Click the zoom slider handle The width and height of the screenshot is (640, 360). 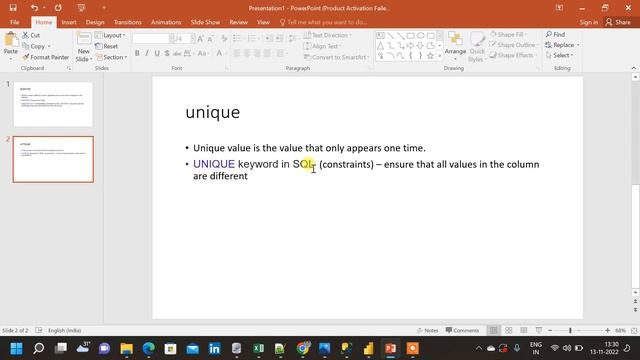pos(570,330)
